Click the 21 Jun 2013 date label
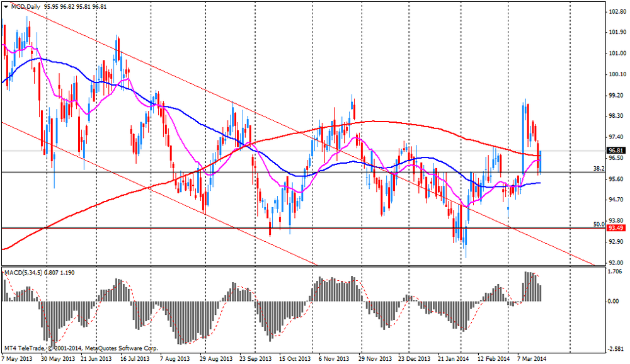630x364 pixels. tap(96, 358)
